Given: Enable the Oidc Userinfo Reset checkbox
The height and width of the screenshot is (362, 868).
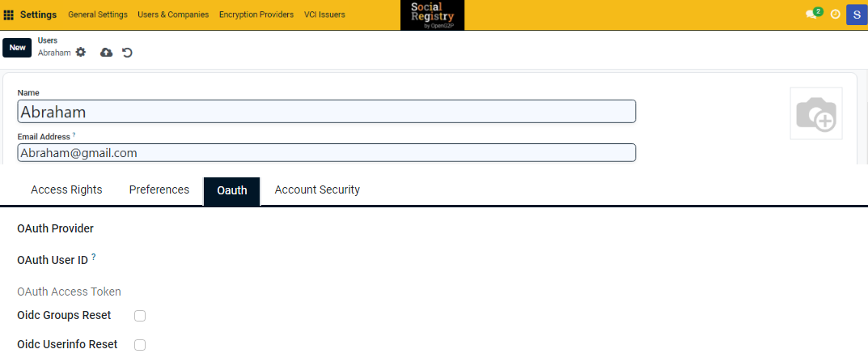Looking at the screenshot, I should (x=140, y=345).
